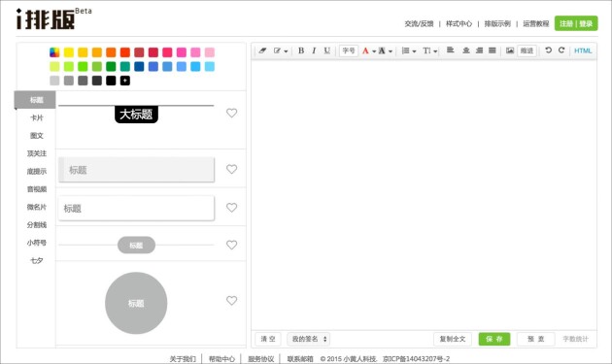Click the 字数统计 word count link

(x=575, y=339)
